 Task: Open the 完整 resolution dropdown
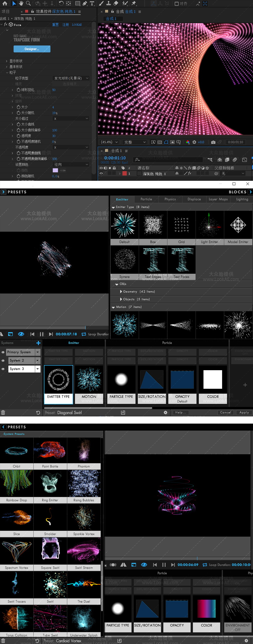pyautogui.click(x=135, y=142)
